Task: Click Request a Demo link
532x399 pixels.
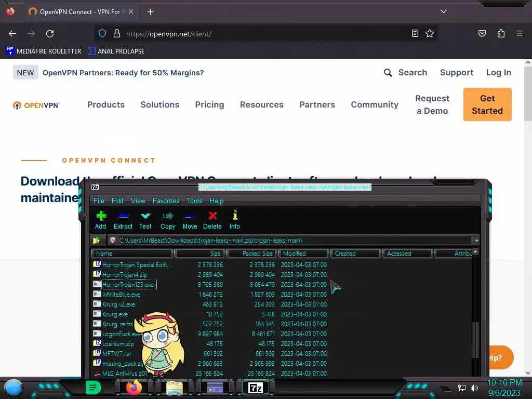Action: point(432,104)
